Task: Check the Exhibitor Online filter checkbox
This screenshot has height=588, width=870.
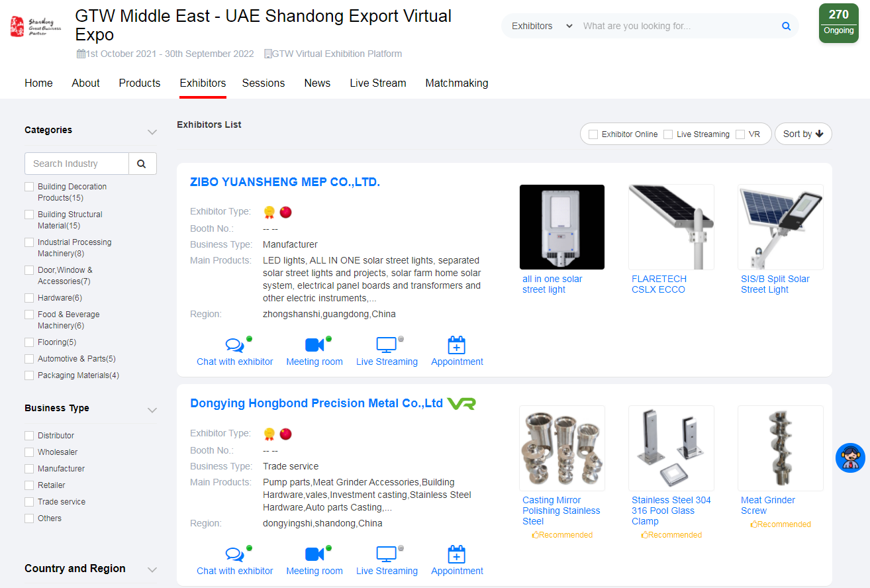Action: [x=593, y=134]
